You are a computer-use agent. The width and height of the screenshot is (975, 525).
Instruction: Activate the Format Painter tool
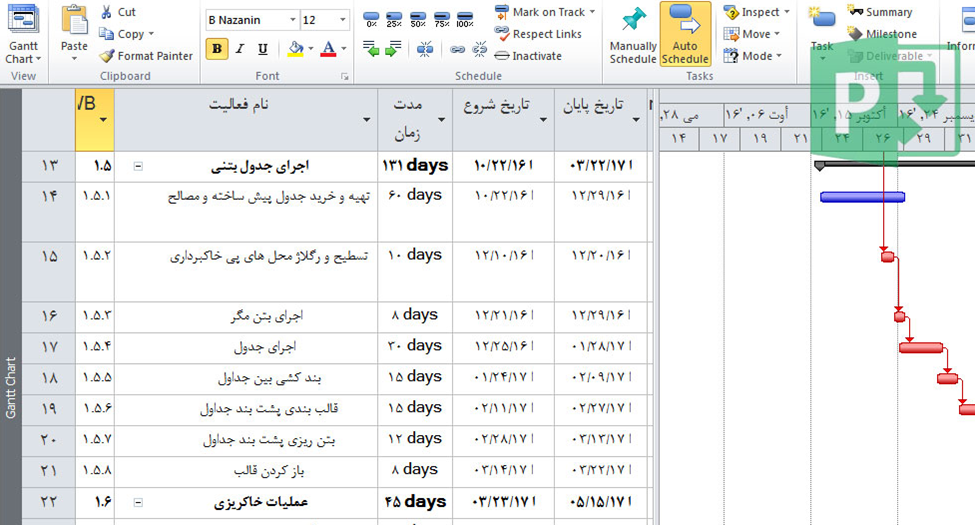point(146,56)
